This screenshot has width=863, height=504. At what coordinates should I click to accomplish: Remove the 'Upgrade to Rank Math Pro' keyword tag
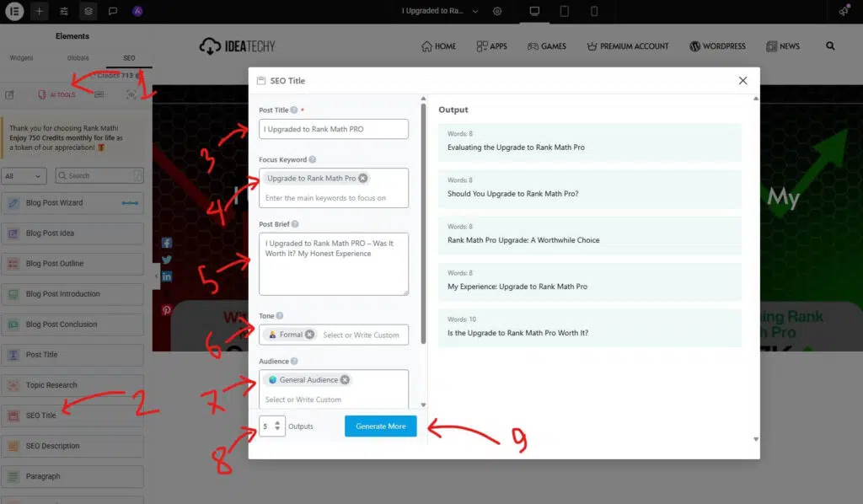tap(362, 179)
